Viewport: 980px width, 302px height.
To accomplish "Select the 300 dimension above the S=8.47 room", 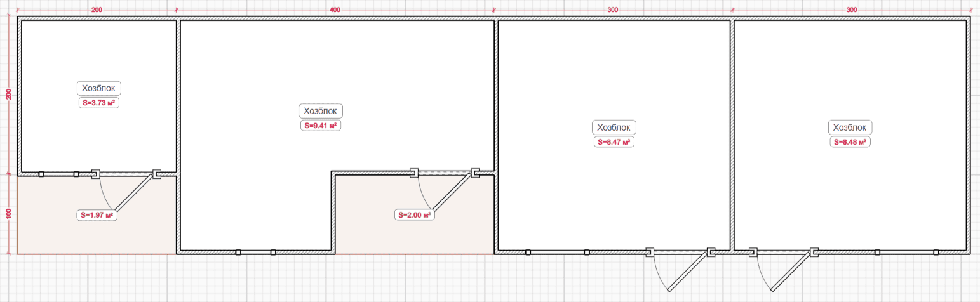I will pos(613,10).
